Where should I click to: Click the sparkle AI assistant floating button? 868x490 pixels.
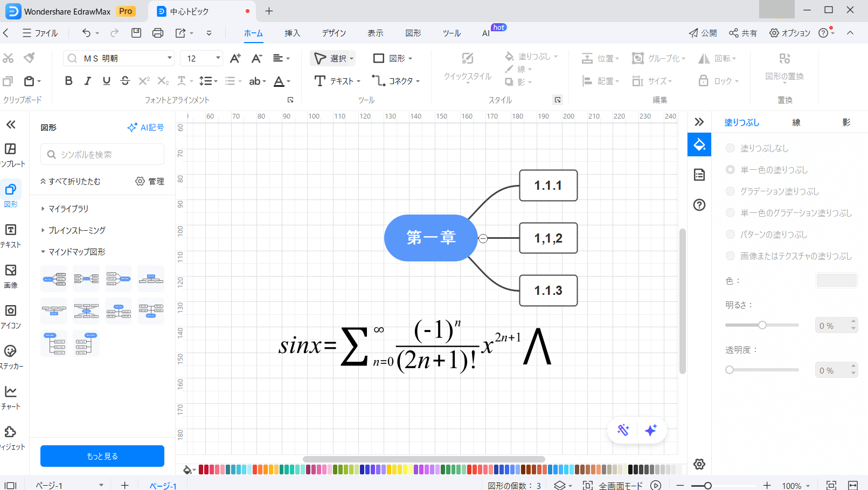tap(651, 430)
